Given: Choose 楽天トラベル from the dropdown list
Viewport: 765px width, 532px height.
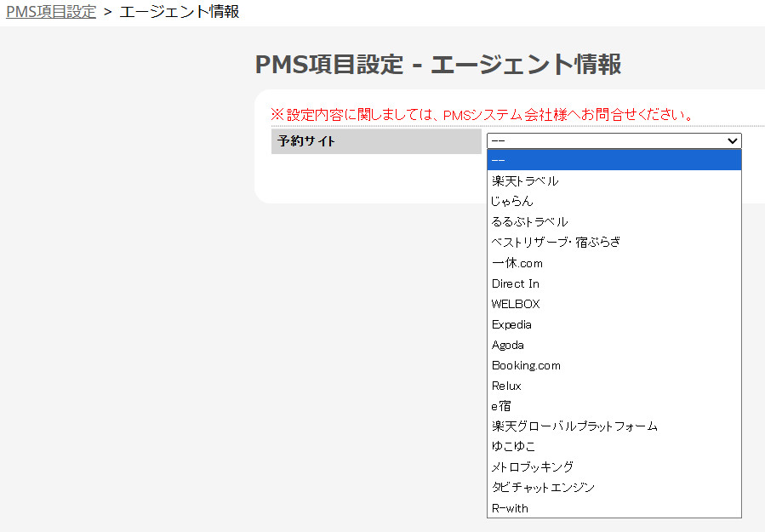Looking at the screenshot, I should tap(614, 180).
